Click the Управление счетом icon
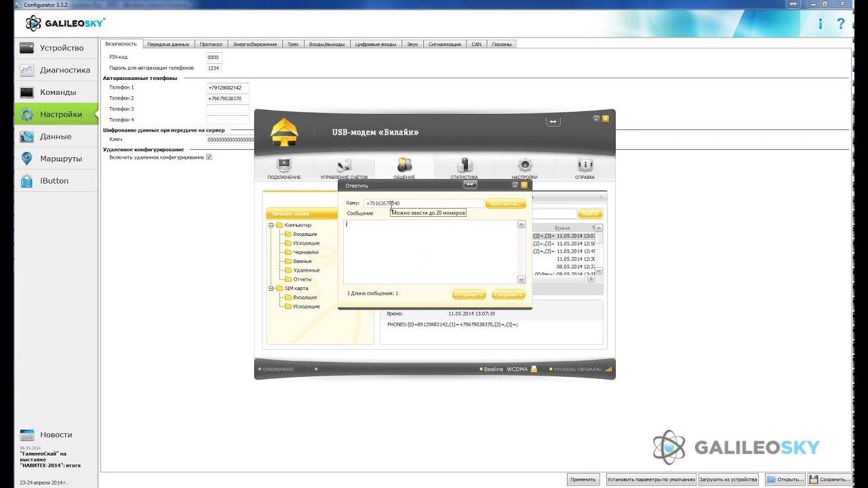The width and height of the screenshot is (868, 488). click(344, 168)
